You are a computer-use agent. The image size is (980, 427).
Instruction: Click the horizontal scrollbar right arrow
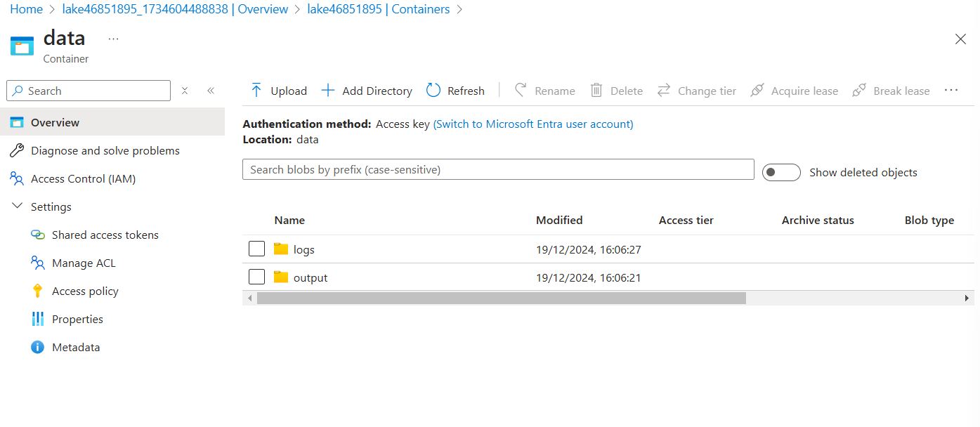[x=967, y=298]
